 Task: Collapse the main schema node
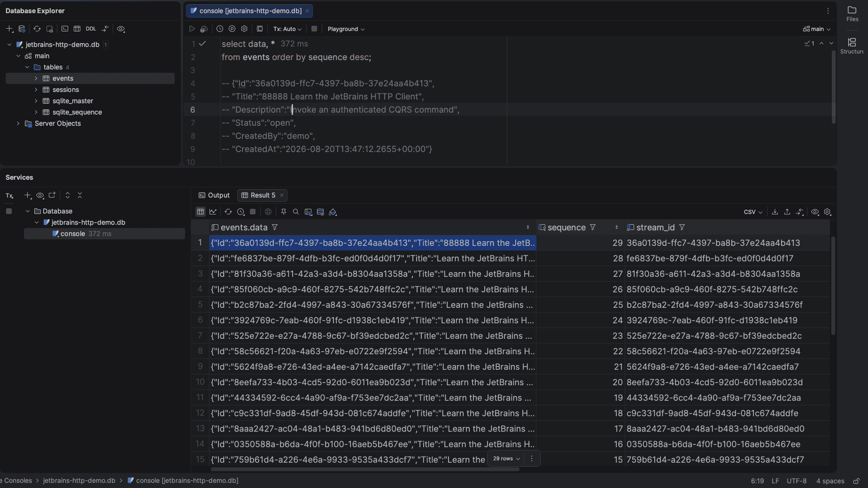(x=18, y=56)
